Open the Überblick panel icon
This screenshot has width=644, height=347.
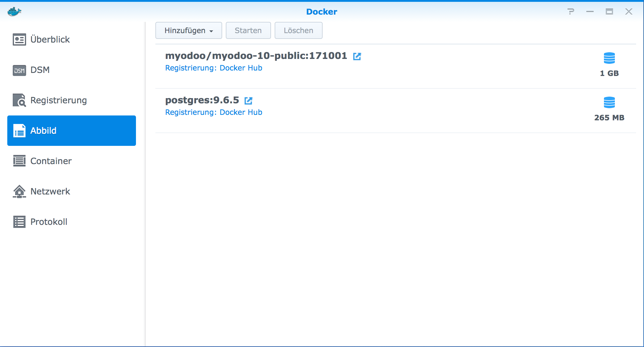tap(19, 39)
